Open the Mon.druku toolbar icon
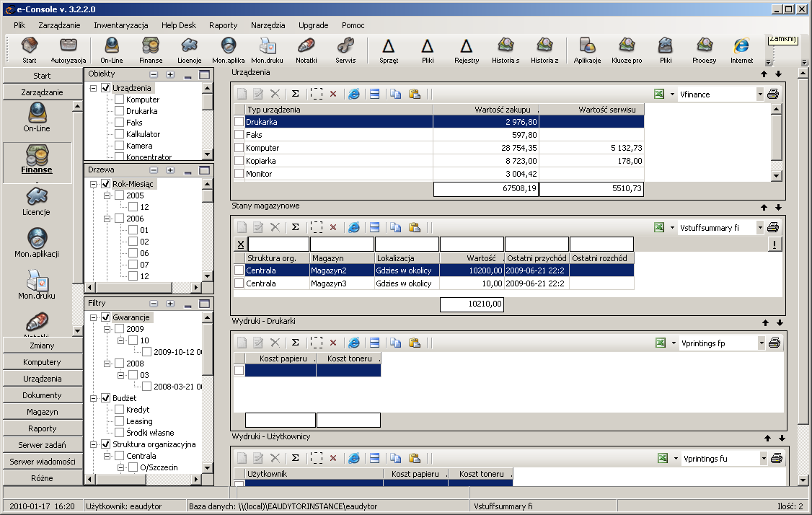This screenshot has height=515, width=812. (x=268, y=50)
